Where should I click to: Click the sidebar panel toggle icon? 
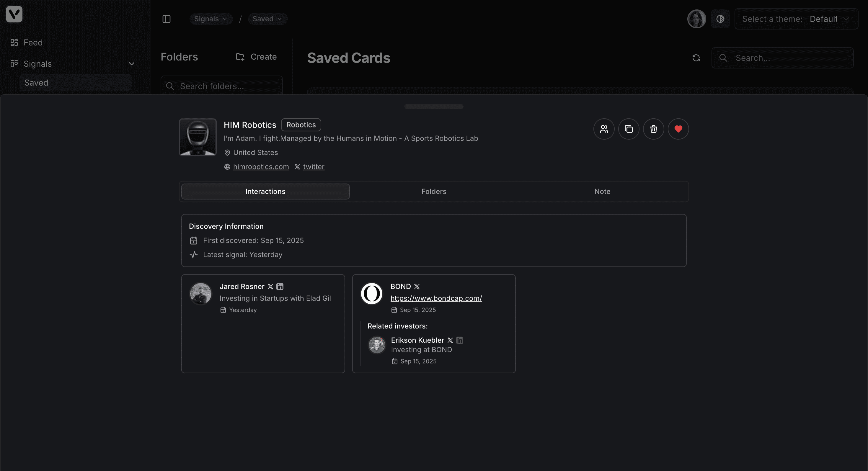click(167, 19)
